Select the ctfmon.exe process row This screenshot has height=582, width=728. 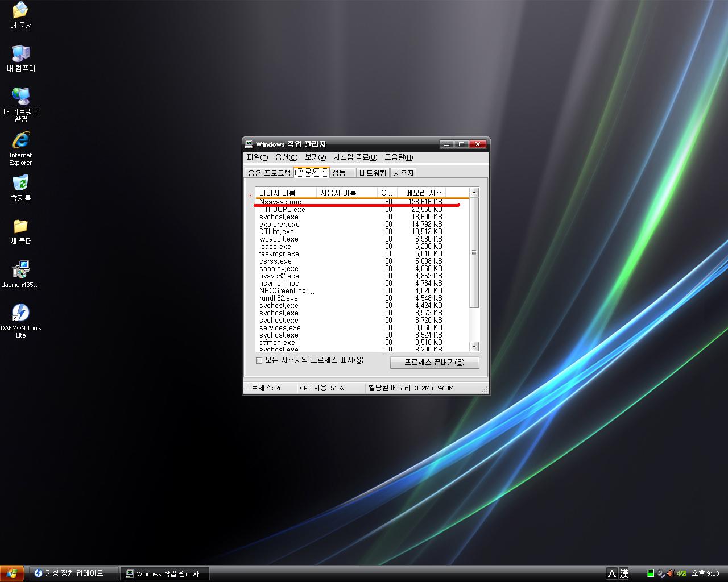pos(362,343)
